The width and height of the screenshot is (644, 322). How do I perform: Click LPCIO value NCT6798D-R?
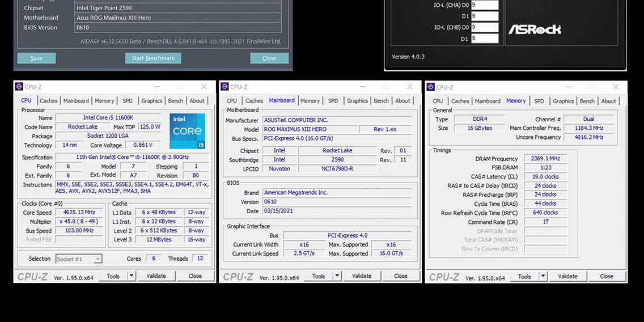point(337,168)
